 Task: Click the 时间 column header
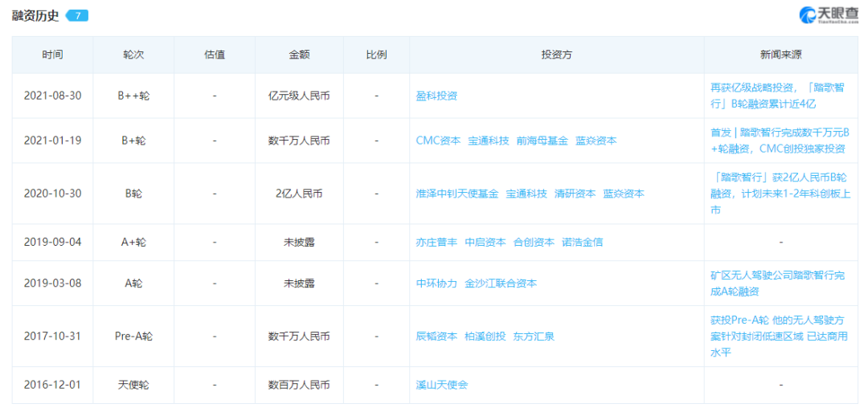(52, 55)
